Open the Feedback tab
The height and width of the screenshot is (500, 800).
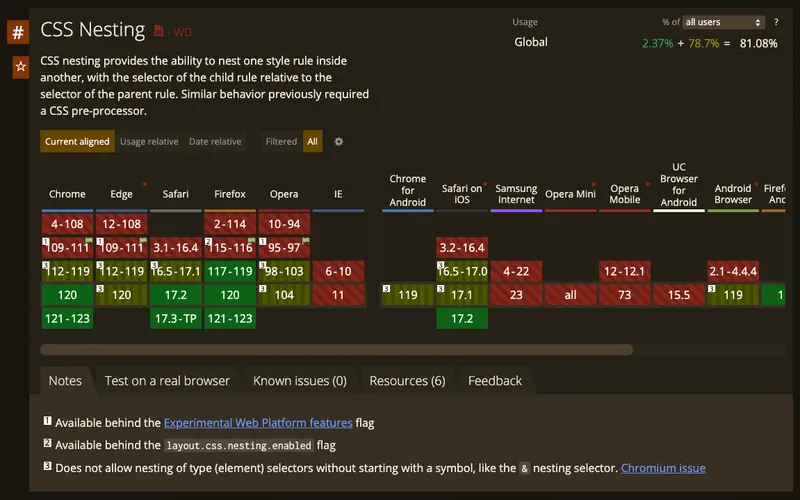point(495,381)
